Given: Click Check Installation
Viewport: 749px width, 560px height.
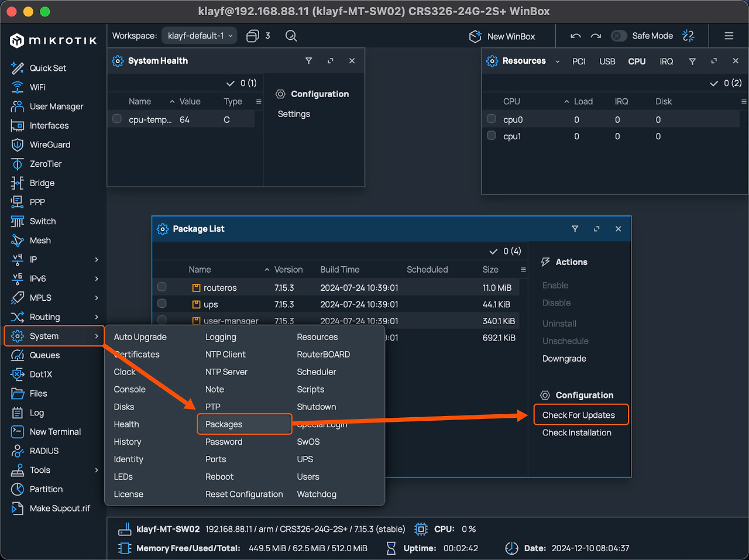Looking at the screenshot, I should (577, 432).
